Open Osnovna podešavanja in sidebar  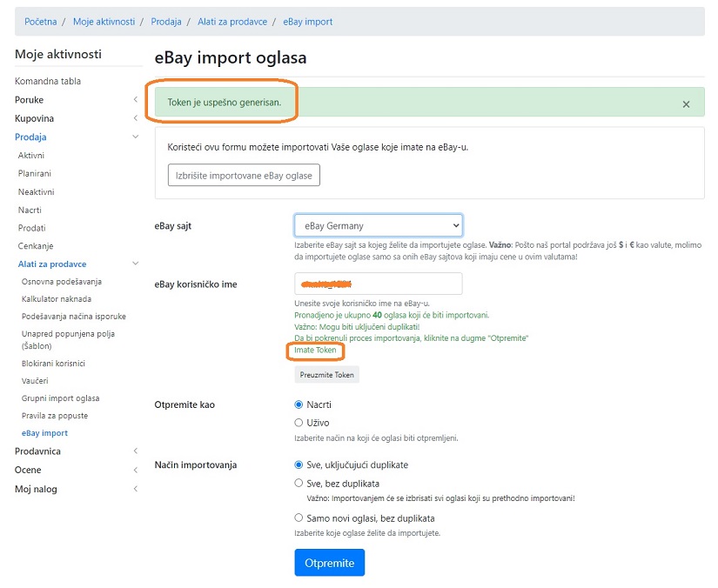tap(62, 282)
